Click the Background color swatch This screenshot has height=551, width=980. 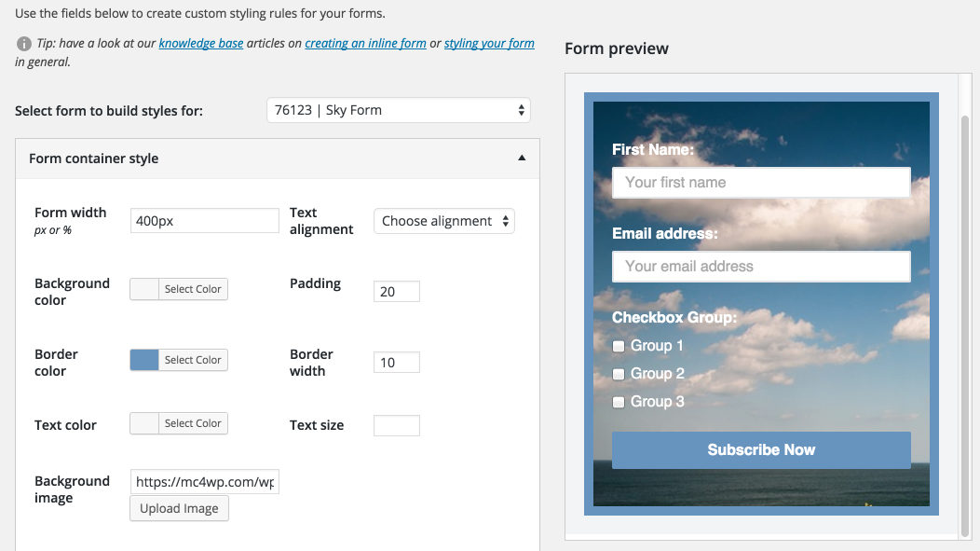pyautogui.click(x=144, y=289)
